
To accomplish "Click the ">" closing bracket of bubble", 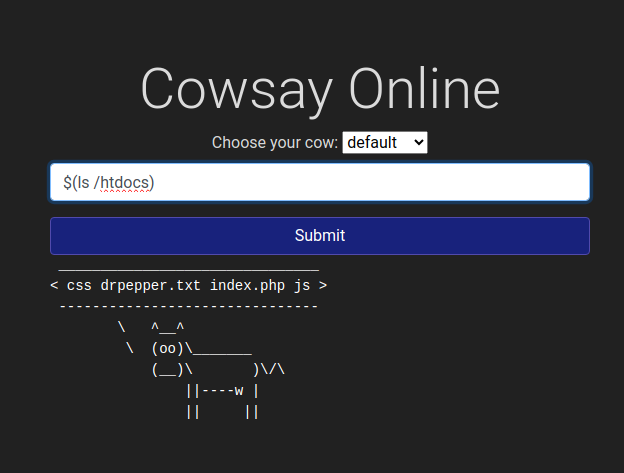I will click(323, 285).
